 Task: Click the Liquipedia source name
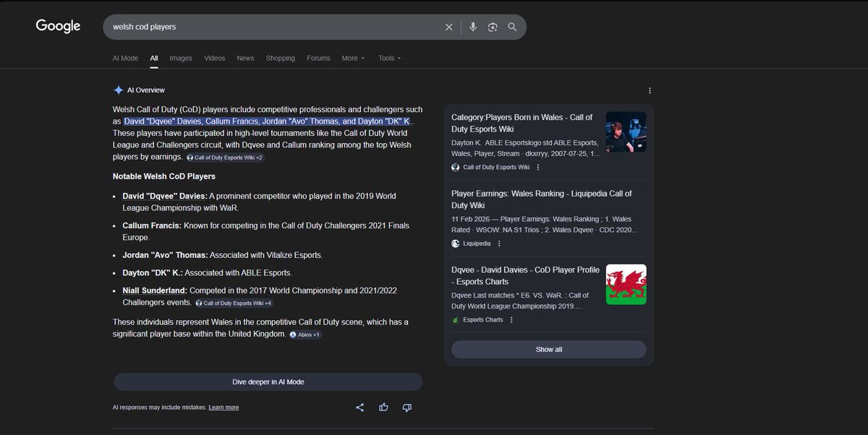[477, 244]
